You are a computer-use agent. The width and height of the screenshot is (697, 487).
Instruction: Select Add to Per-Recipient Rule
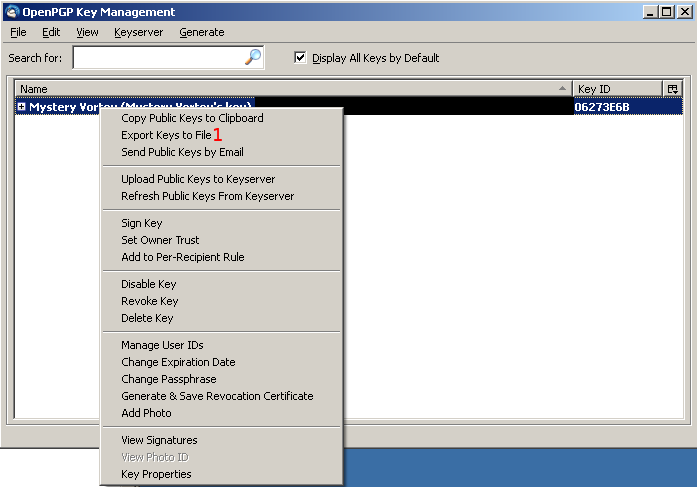pyautogui.click(x=221, y=257)
